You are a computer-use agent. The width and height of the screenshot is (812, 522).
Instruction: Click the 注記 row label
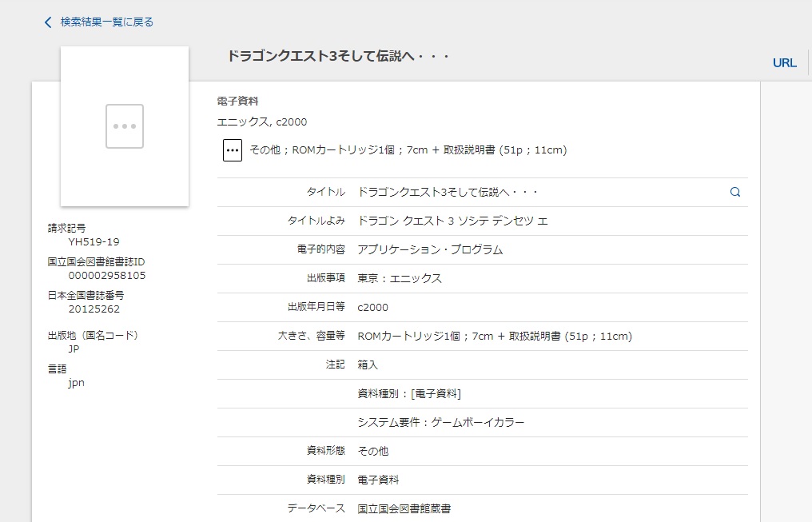coord(336,365)
